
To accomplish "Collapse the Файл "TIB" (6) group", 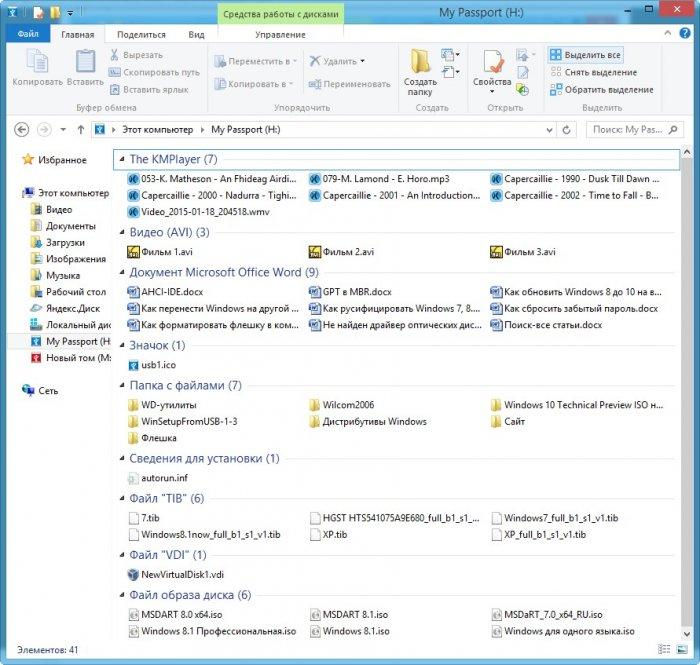I will coord(121,498).
